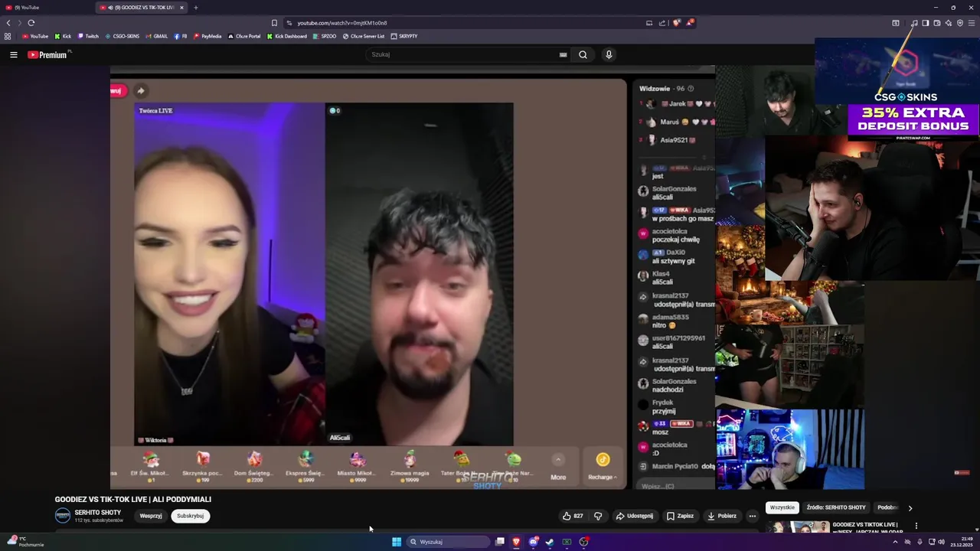Open the suggested video thumbnail
The height and width of the screenshot is (551, 980).
(x=798, y=527)
